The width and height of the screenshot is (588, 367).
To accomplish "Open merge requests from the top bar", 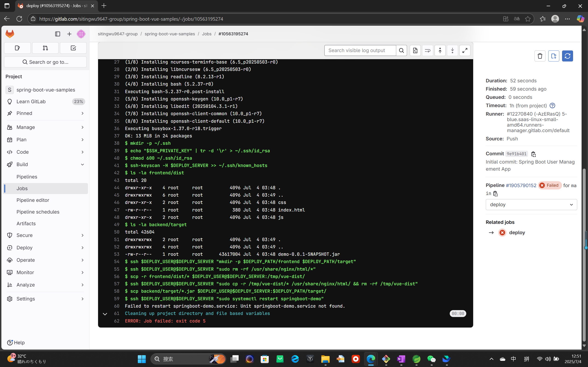I will point(45,48).
